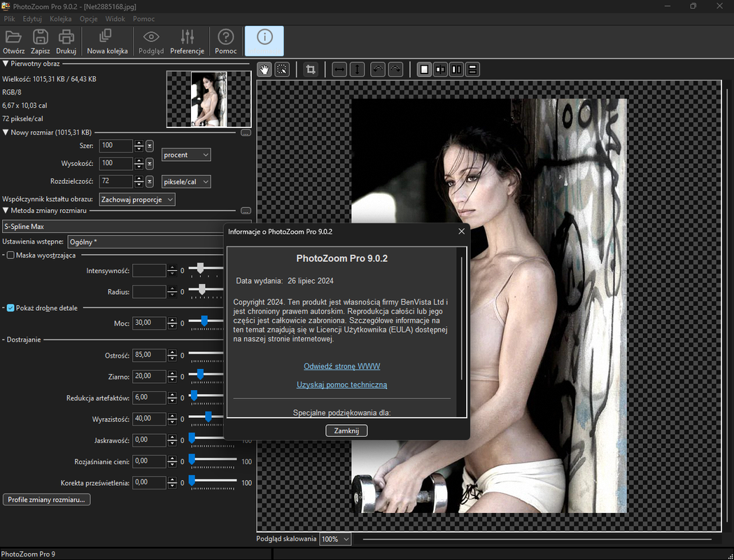Open options button beside Nowy rozmiar
This screenshot has height=560, width=734.
coord(246,133)
